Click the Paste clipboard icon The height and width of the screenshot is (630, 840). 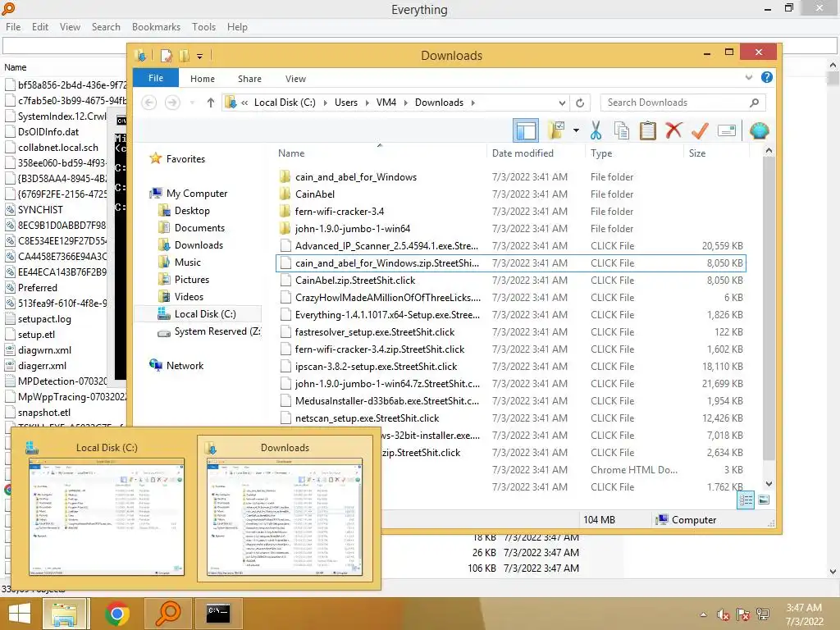pos(648,130)
